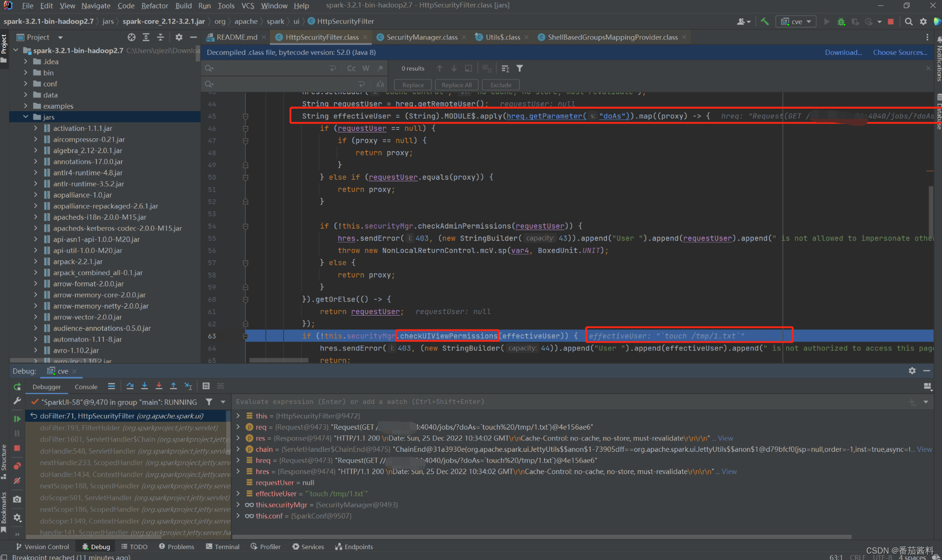Select doFilter:71 HttpSecurityFilter frame

tap(128, 416)
